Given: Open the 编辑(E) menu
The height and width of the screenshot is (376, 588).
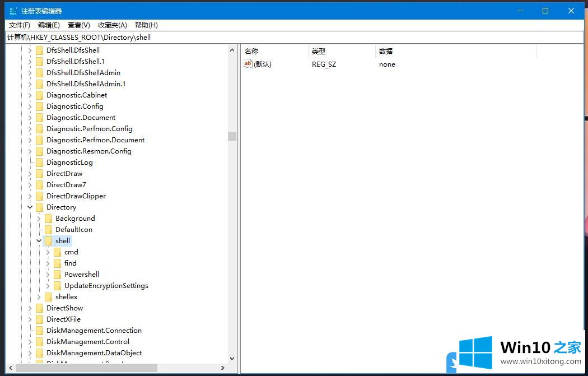Looking at the screenshot, I should [49, 25].
